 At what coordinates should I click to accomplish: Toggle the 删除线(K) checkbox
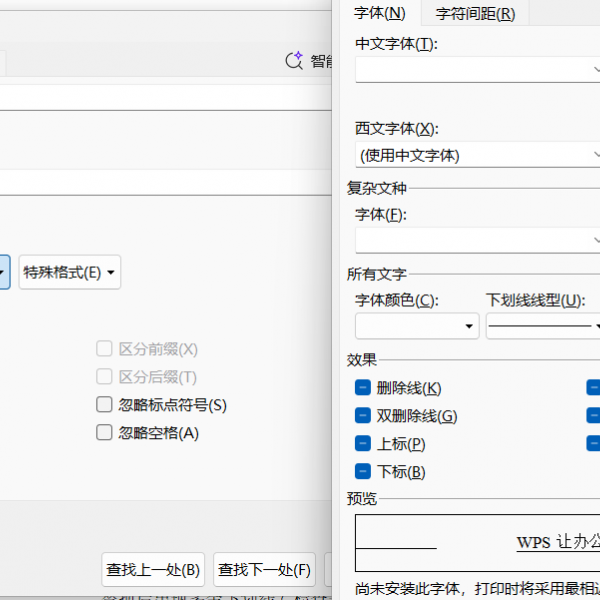click(x=363, y=388)
